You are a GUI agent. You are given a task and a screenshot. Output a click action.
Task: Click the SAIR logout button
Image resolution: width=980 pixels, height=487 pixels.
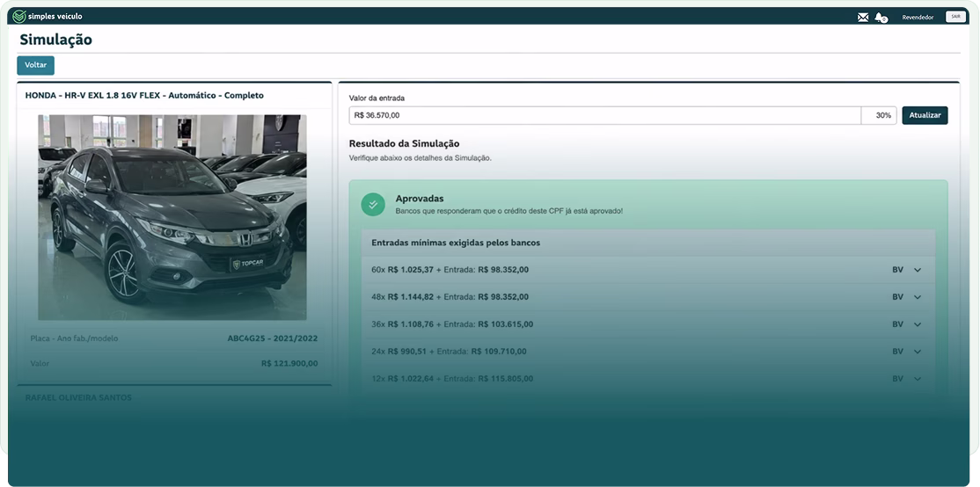(x=955, y=17)
